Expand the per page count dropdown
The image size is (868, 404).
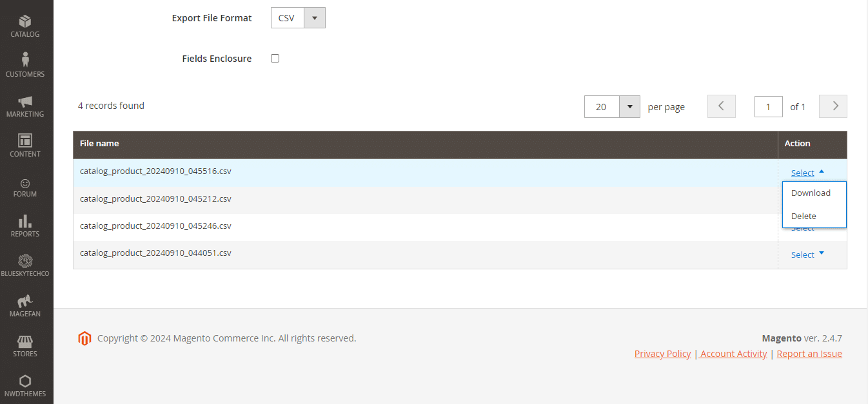[629, 106]
